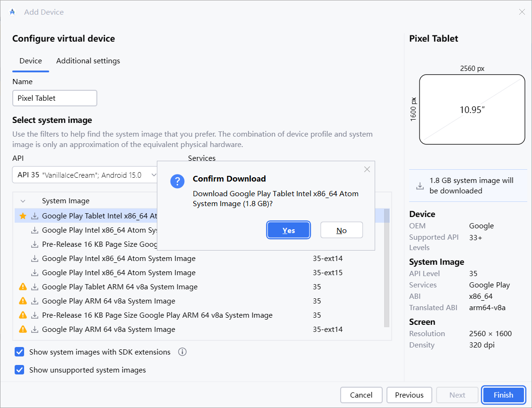
Task: Decline download with No button
Action: 341,230
